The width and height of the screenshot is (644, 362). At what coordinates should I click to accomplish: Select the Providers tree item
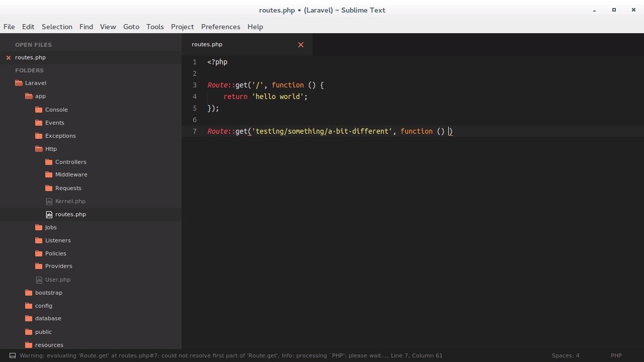[x=58, y=265]
